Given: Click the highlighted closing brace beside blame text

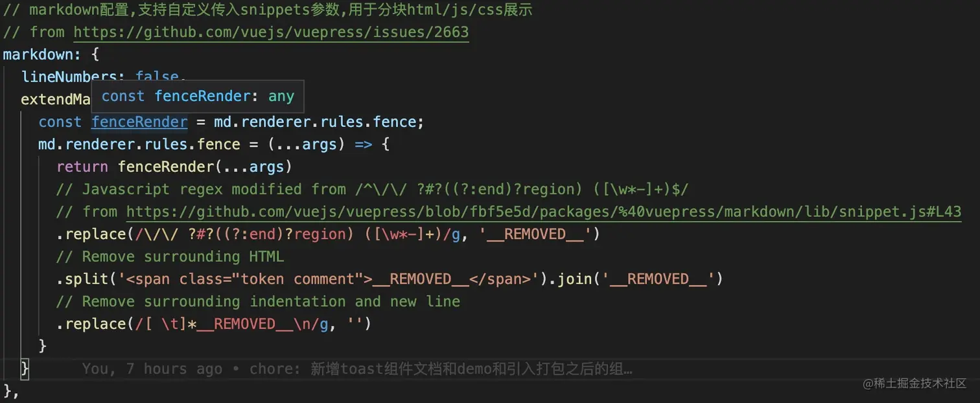Looking at the screenshot, I should point(25,369).
